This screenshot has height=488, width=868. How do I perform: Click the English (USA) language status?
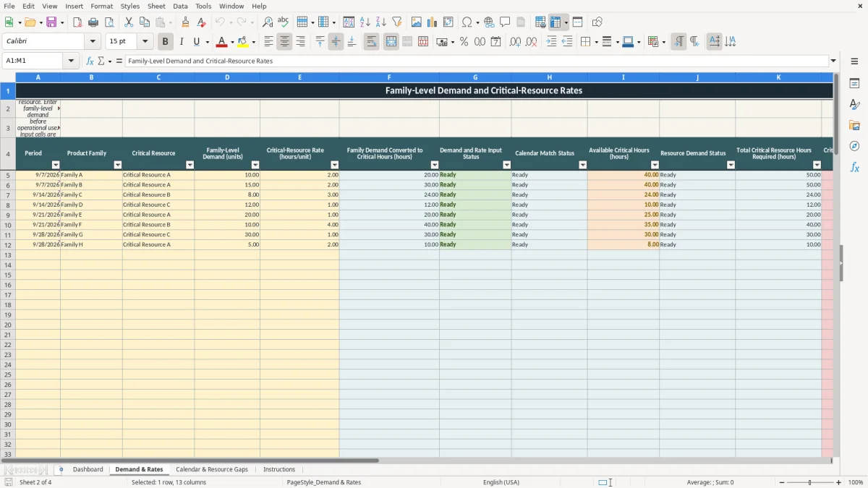(501, 482)
